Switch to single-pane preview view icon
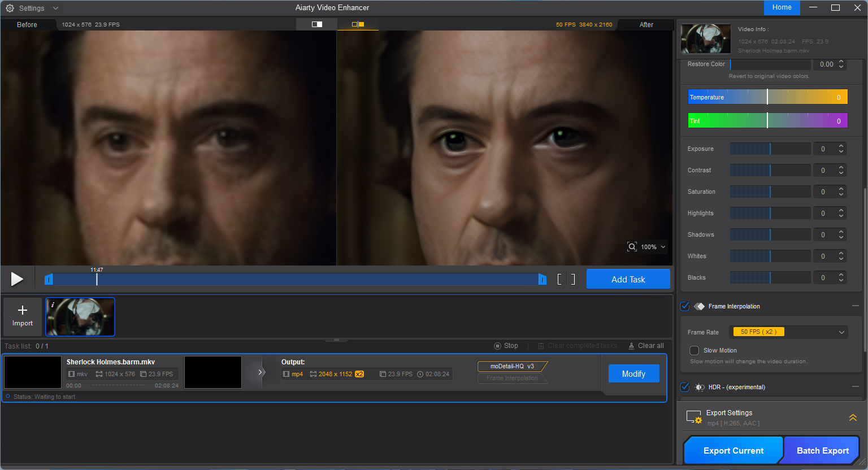The height and width of the screenshot is (470, 868). point(317,24)
